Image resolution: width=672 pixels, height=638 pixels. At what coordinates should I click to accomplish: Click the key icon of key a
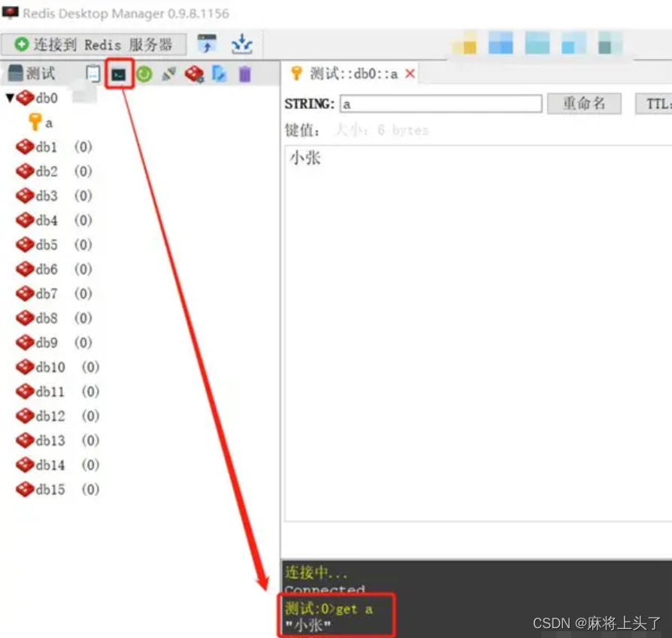click(35, 122)
